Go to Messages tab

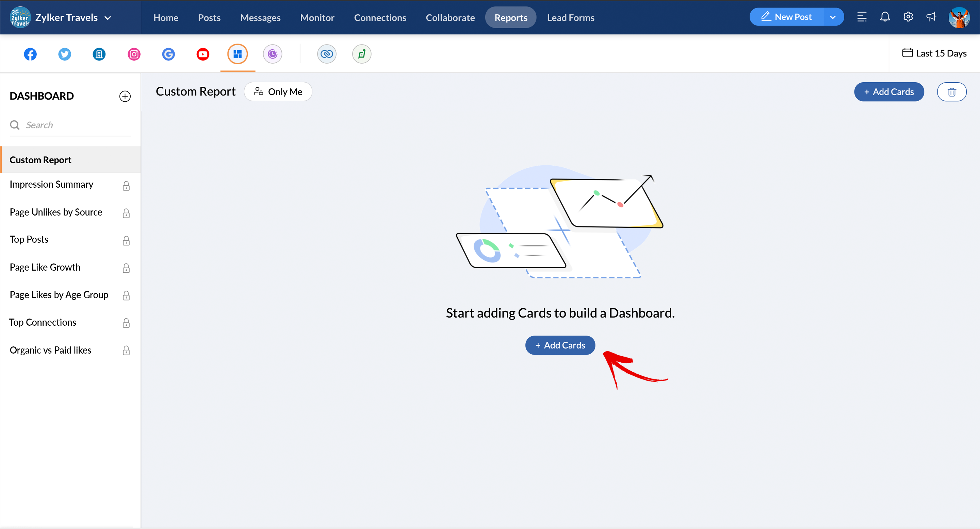point(260,17)
